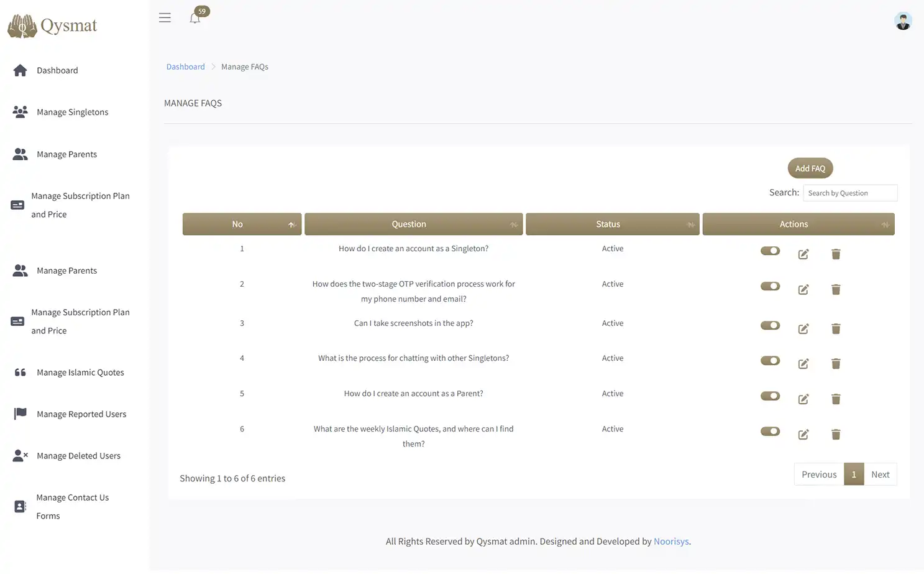
Task: Select the Manage Islamic Quotes quote icon
Action: (x=20, y=371)
